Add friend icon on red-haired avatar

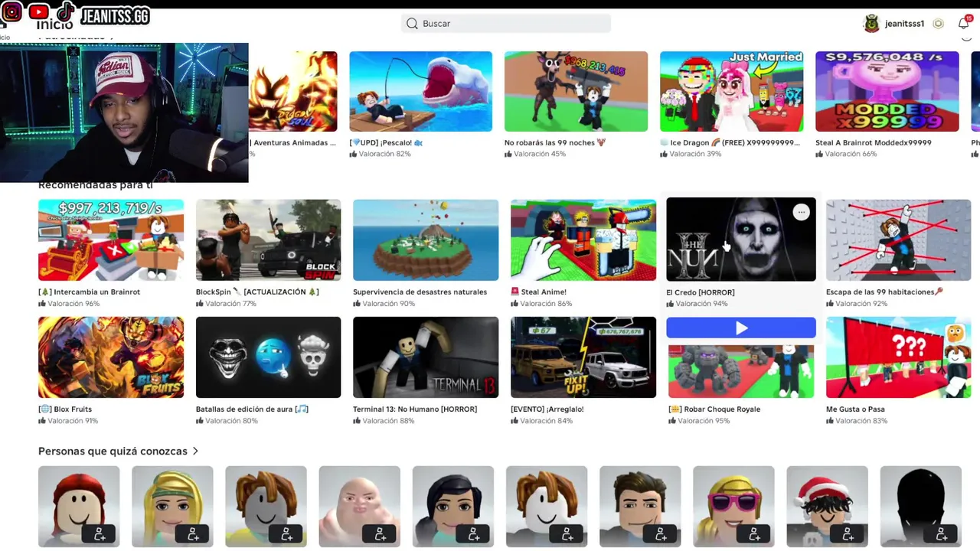(100, 533)
